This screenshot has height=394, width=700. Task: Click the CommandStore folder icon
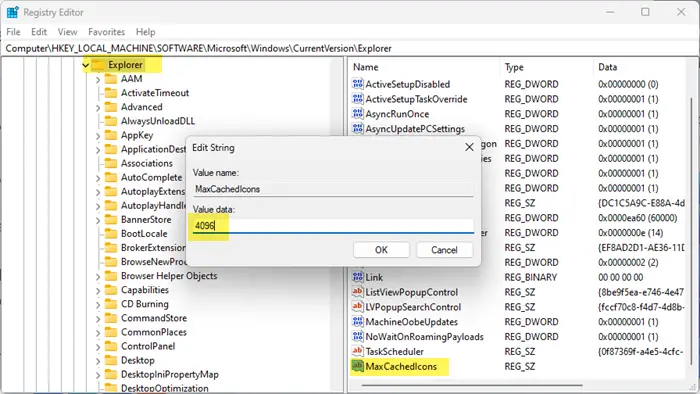111,318
